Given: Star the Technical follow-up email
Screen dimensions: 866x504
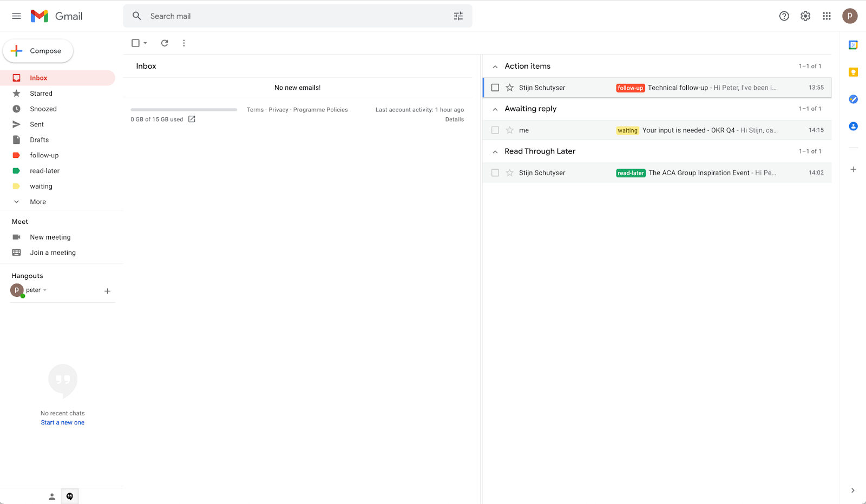Looking at the screenshot, I should click(509, 88).
